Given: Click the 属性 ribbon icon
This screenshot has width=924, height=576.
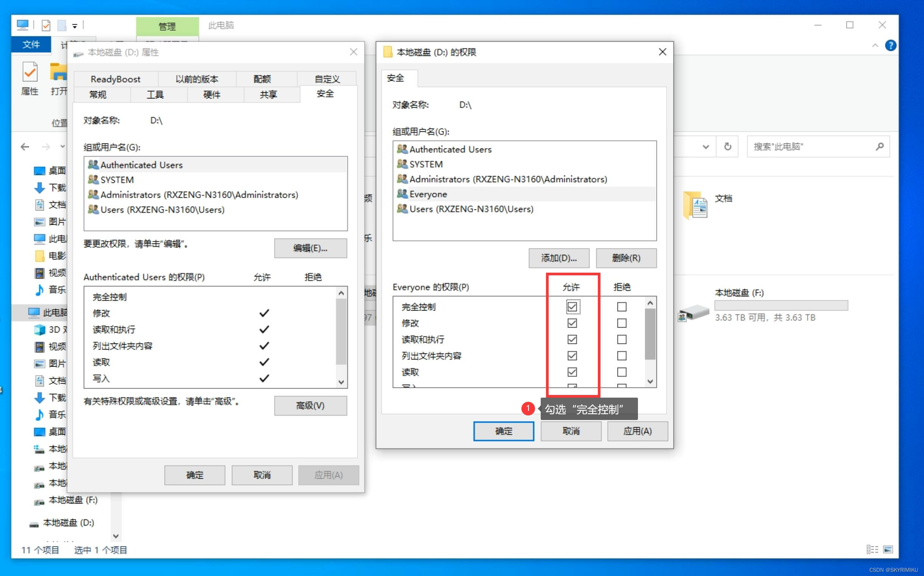Looking at the screenshot, I should click(x=30, y=78).
